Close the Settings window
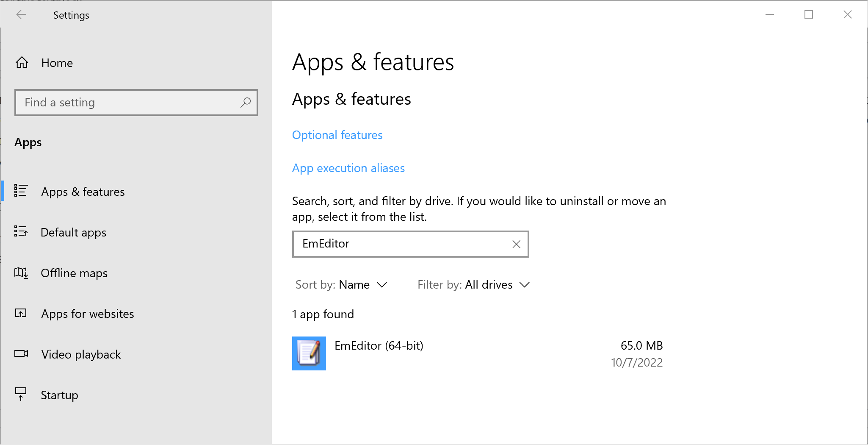The height and width of the screenshot is (445, 868). (x=848, y=14)
